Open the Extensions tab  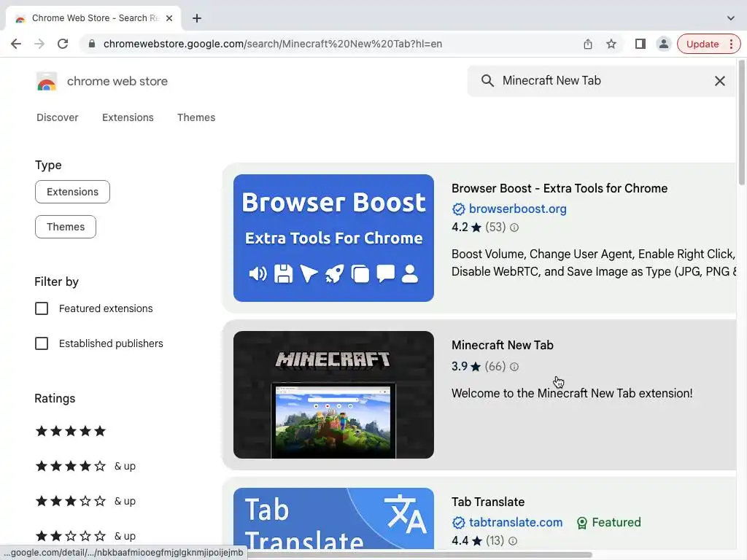click(128, 117)
